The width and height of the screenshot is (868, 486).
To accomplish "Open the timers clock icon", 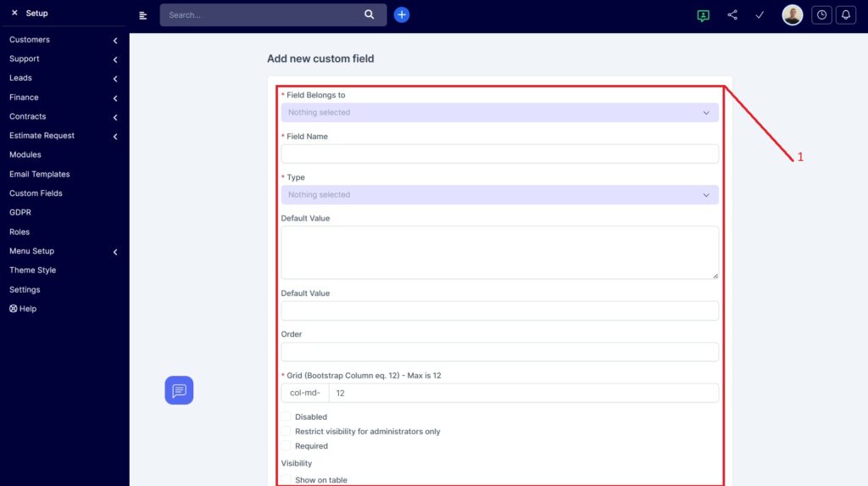I will (x=821, y=15).
